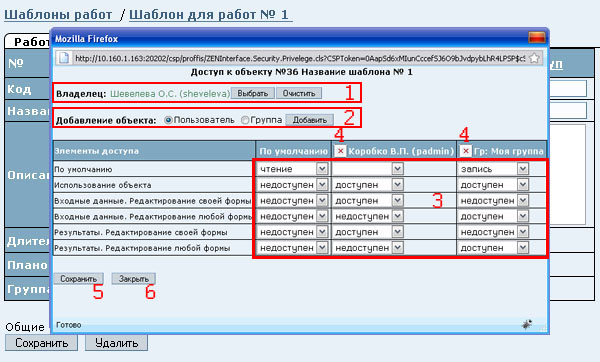Click the Добавить button
The width and height of the screenshot is (600, 362).
310,120
